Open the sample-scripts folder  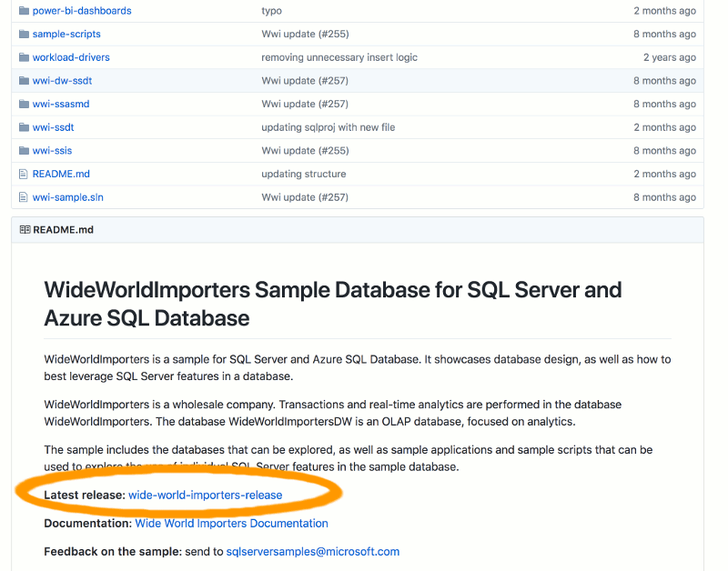click(x=66, y=34)
